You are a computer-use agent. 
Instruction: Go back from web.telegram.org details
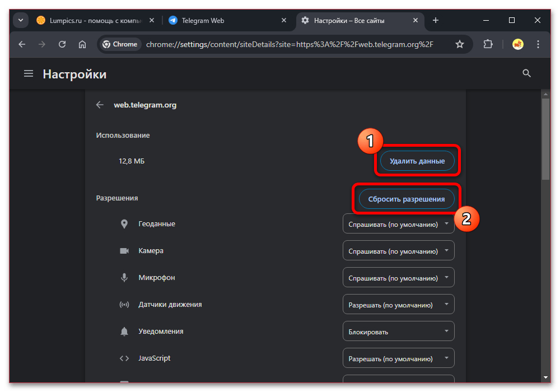click(x=100, y=105)
